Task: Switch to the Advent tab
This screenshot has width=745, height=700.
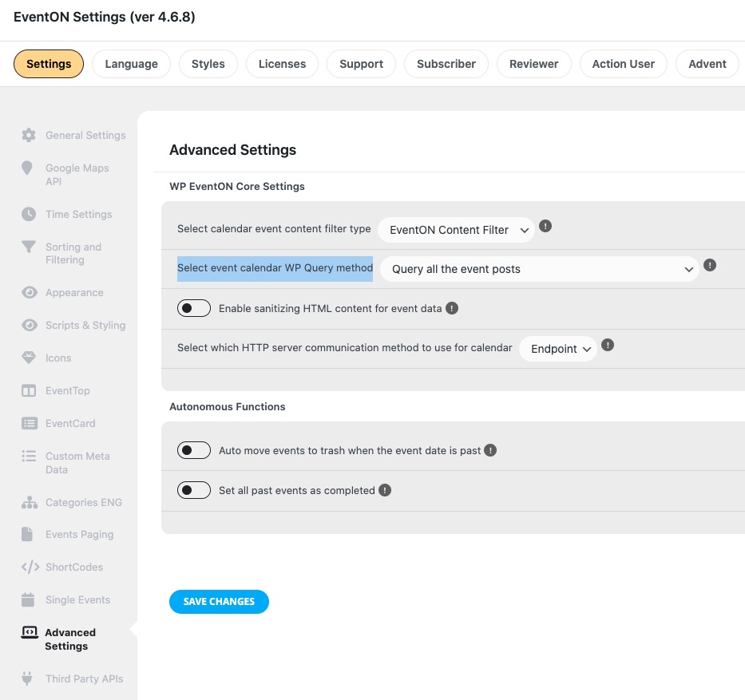Action: pos(707,64)
